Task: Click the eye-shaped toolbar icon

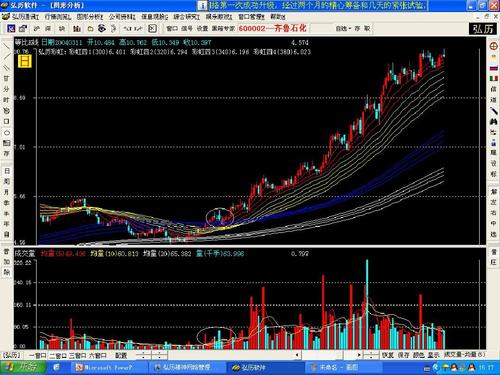Action: (102, 29)
